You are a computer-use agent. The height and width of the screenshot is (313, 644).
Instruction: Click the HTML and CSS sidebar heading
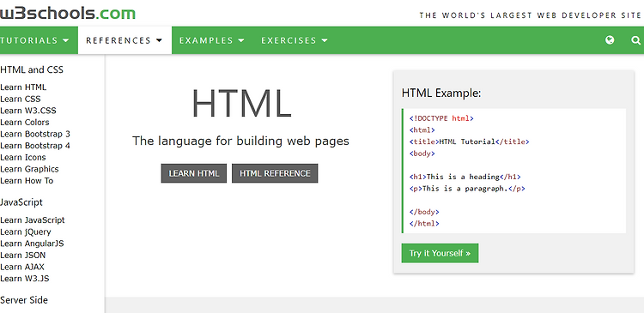point(32,69)
